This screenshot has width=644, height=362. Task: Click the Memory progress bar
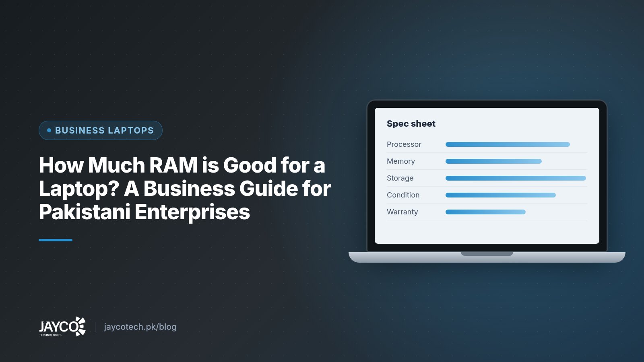[493, 161]
